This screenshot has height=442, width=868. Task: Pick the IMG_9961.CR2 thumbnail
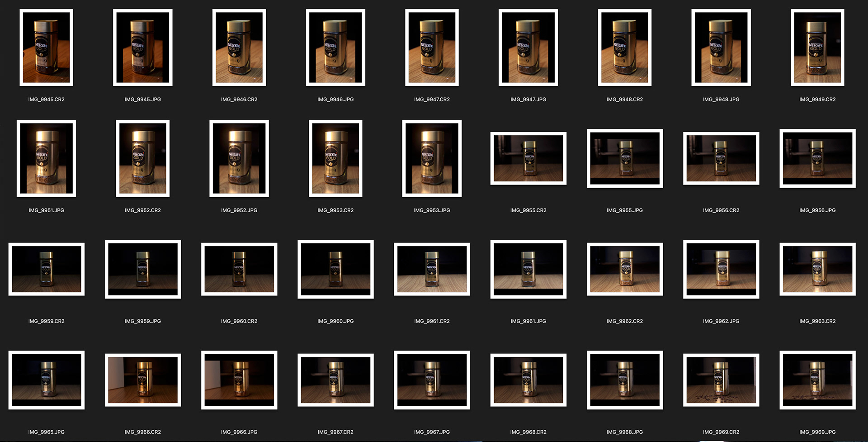click(x=432, y=269)
